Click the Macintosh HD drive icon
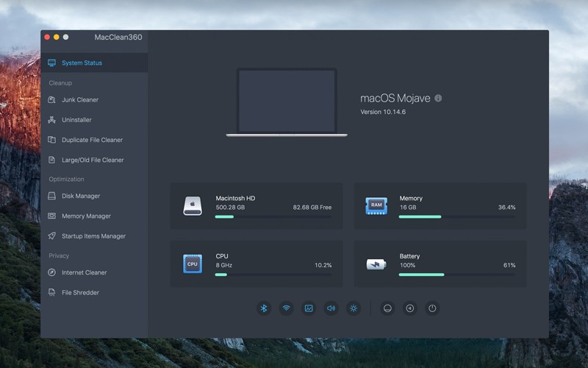The width and height of the screenshot is (588, 368). (x=193, y=206)
